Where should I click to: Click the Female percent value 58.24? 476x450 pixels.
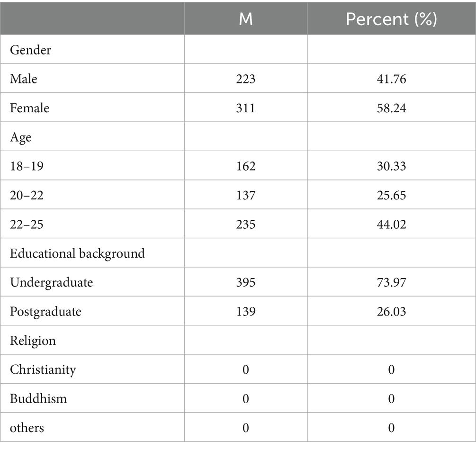391,108
